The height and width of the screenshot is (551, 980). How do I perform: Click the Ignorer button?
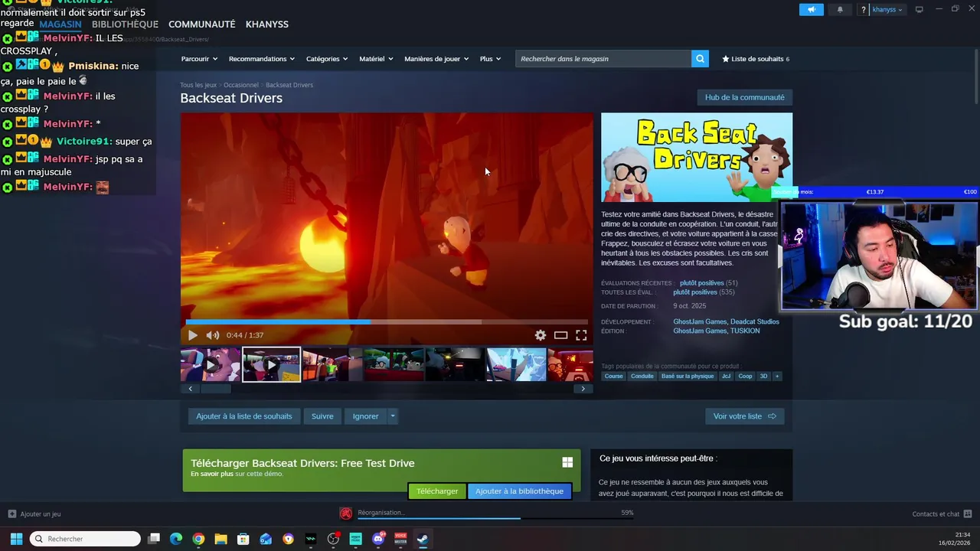pyautogui.click(x=365, y=416)
